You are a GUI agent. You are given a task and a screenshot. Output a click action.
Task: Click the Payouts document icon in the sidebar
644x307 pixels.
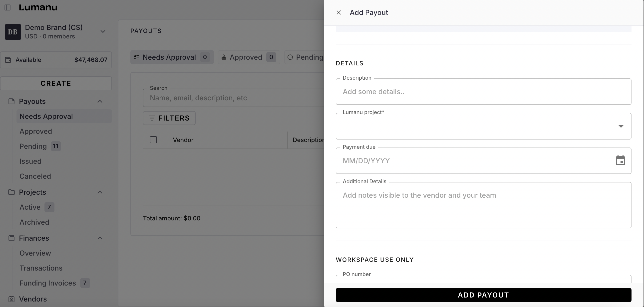pyautogui.click(x=11, y=101)
